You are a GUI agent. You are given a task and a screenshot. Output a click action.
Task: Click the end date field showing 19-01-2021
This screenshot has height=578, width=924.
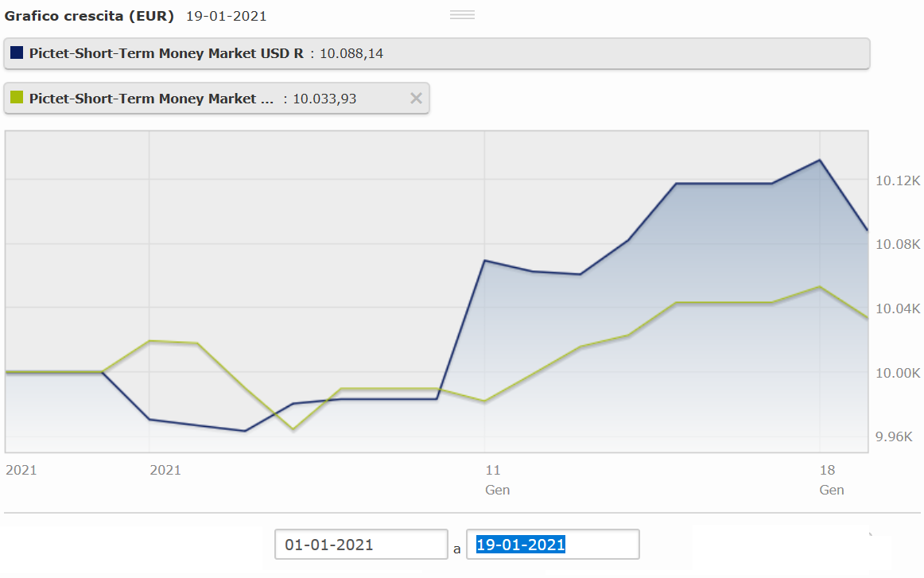pos(553,544)
